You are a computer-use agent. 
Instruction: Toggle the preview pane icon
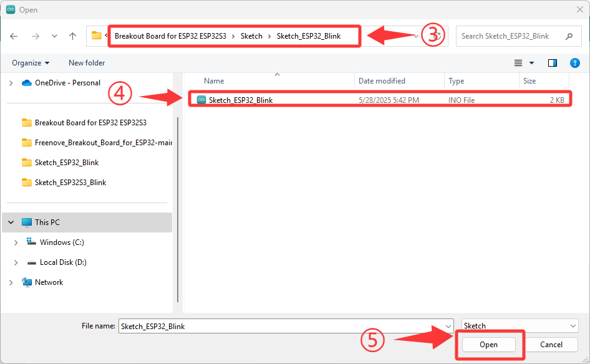(x=553, y=63)
